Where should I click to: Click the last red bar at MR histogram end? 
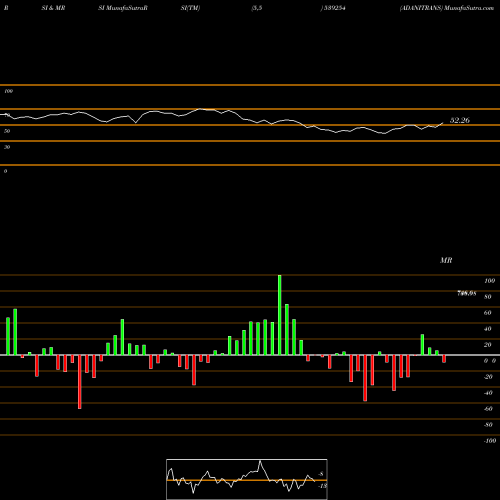[444, 359]
